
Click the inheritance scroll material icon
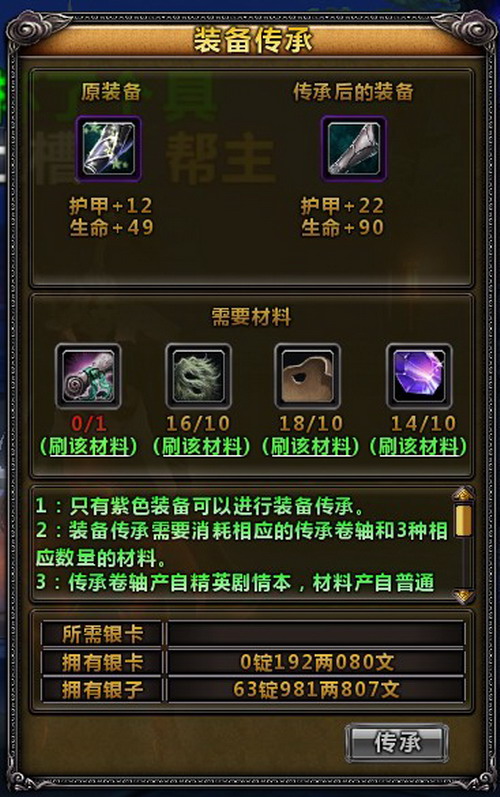pos(88,376)
